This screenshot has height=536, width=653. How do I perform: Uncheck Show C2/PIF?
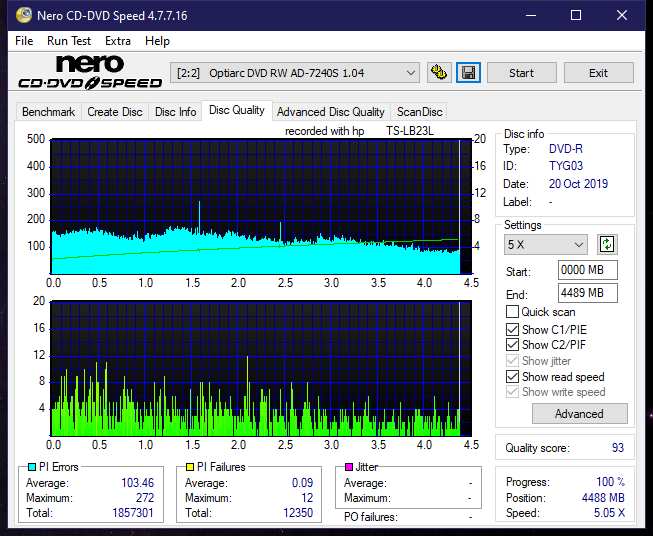[x=512, y=345]
